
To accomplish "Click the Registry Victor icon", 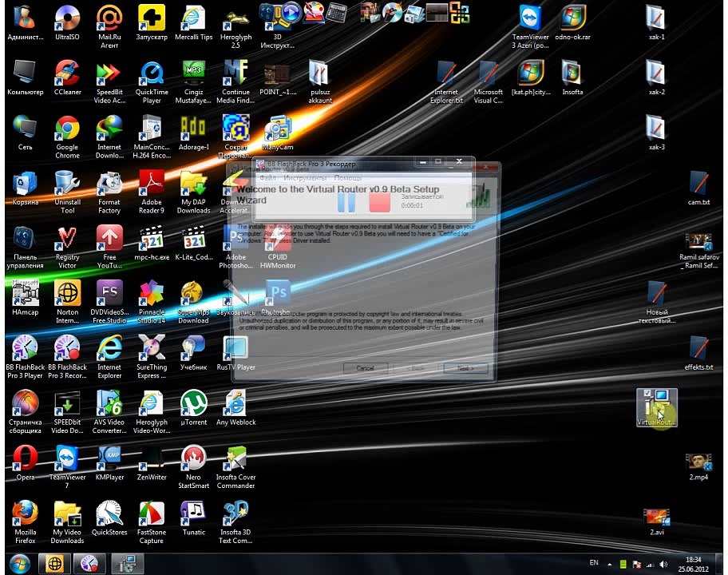I will coord(67,247).
